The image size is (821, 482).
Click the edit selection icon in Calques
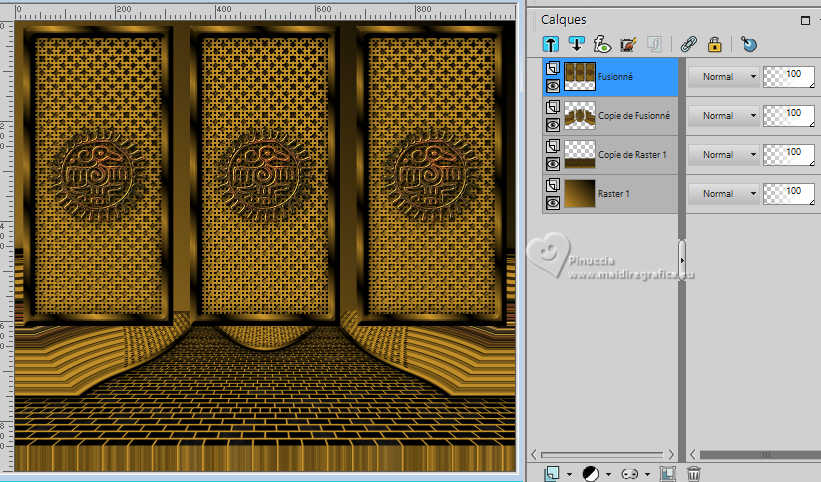[628, 44]
